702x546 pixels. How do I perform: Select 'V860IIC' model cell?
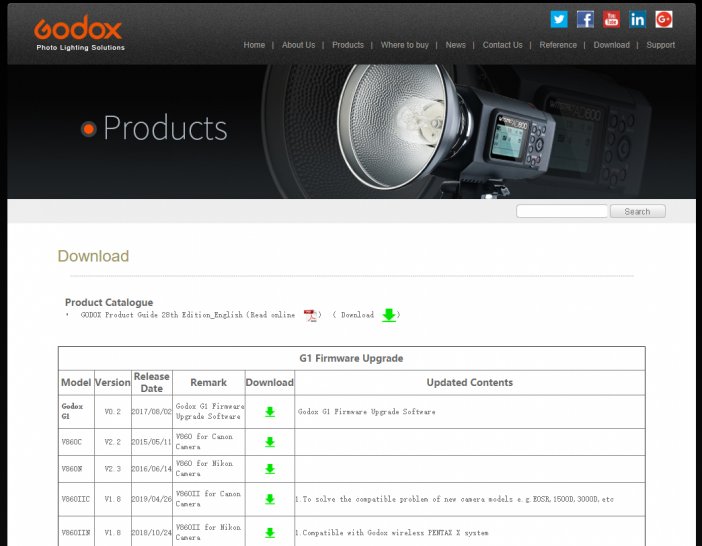tap(76, 499)
